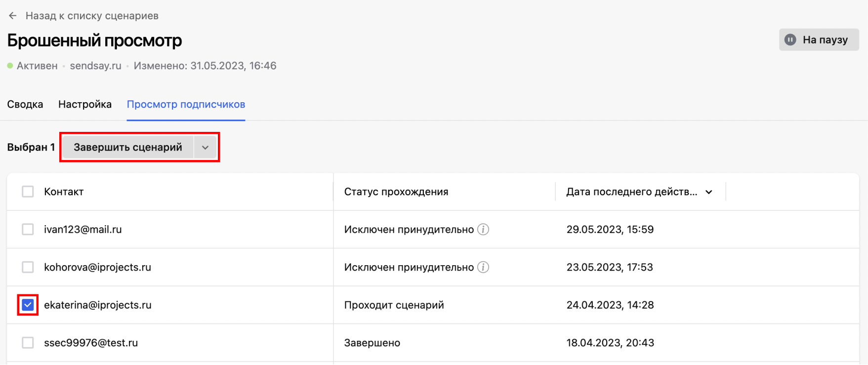
Task: Open contact ekaterina@iprojects.ru
Action: pos(98,305)
